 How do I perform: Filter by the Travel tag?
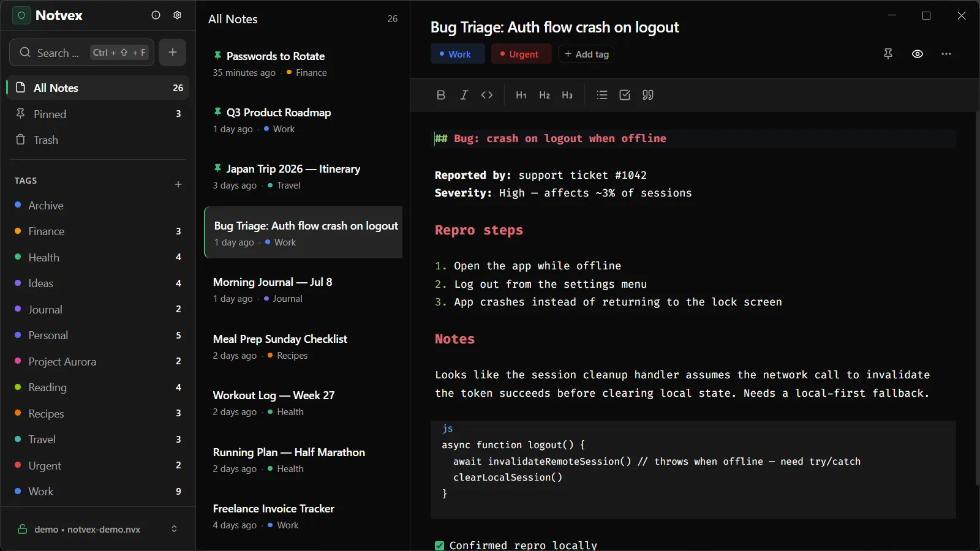(x=98, y=439)
